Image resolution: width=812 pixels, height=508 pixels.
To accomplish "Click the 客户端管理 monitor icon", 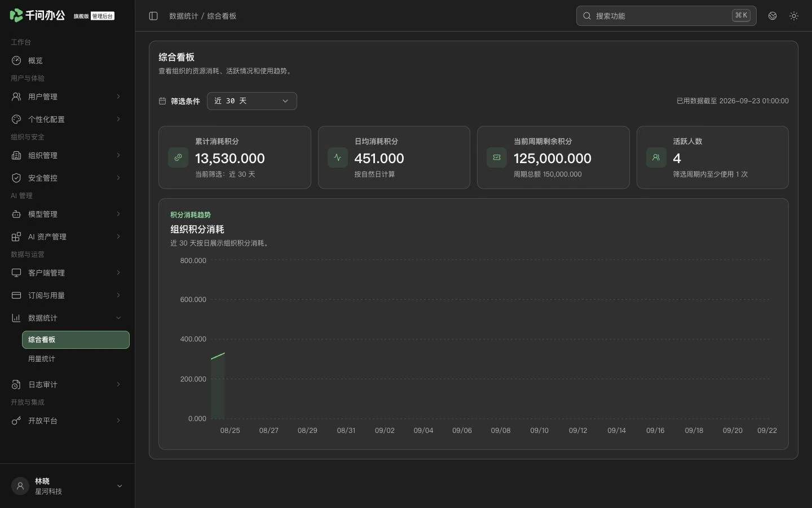I will click(x=16, y=273).
